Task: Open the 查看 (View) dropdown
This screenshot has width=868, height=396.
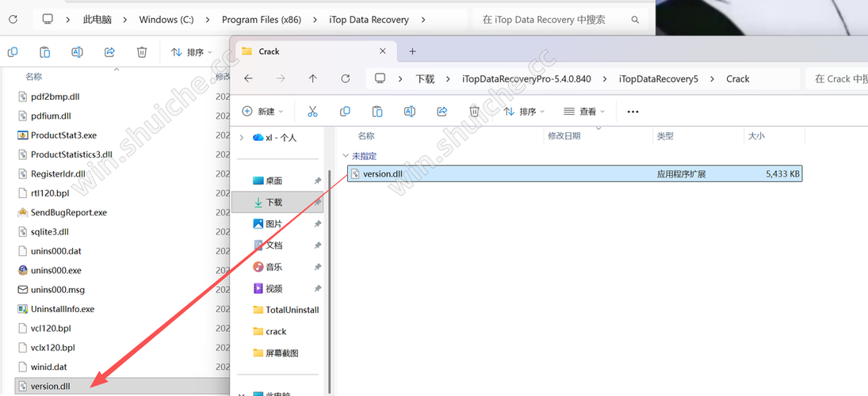Action: 584,112
